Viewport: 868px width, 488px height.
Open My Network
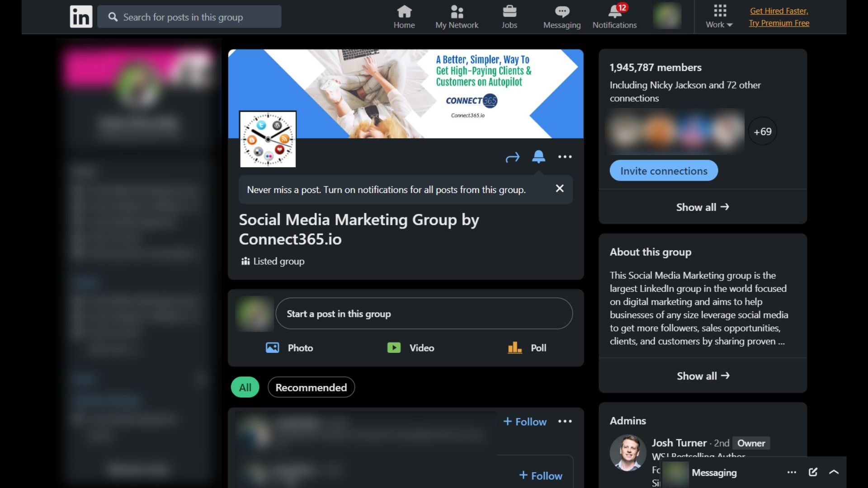(457, 17)
